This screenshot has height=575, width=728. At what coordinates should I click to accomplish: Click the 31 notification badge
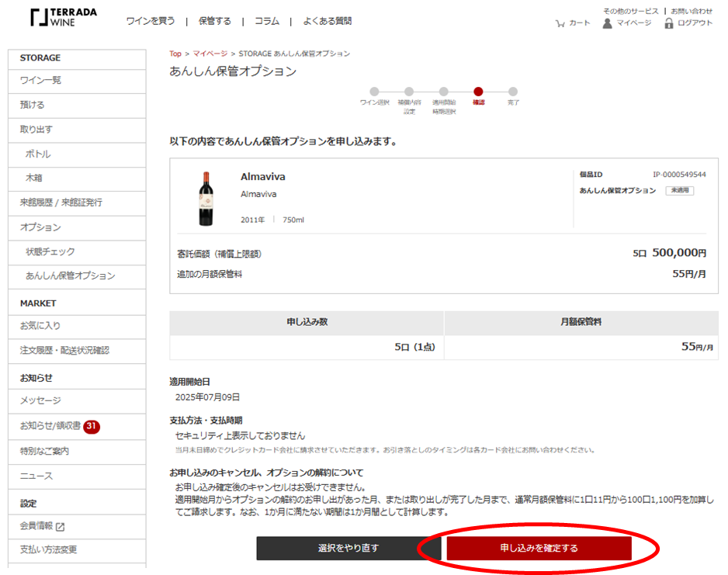(x=92, y=426)
